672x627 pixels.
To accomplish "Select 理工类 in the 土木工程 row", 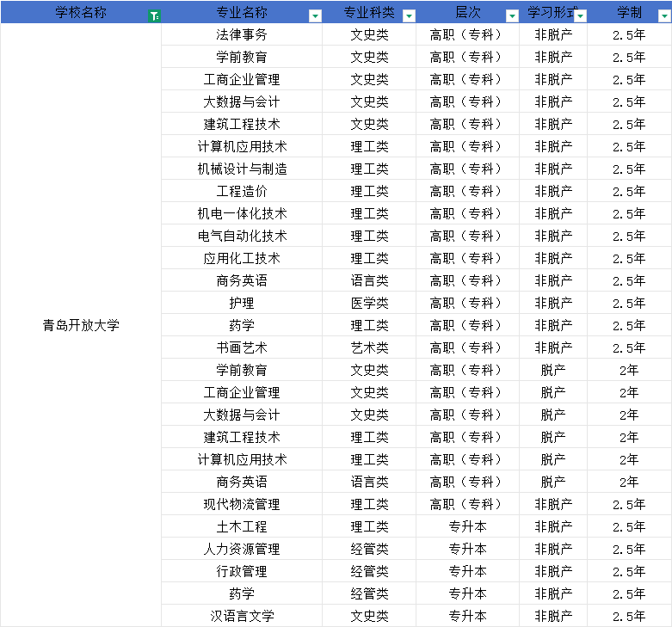I will (369, 526).
